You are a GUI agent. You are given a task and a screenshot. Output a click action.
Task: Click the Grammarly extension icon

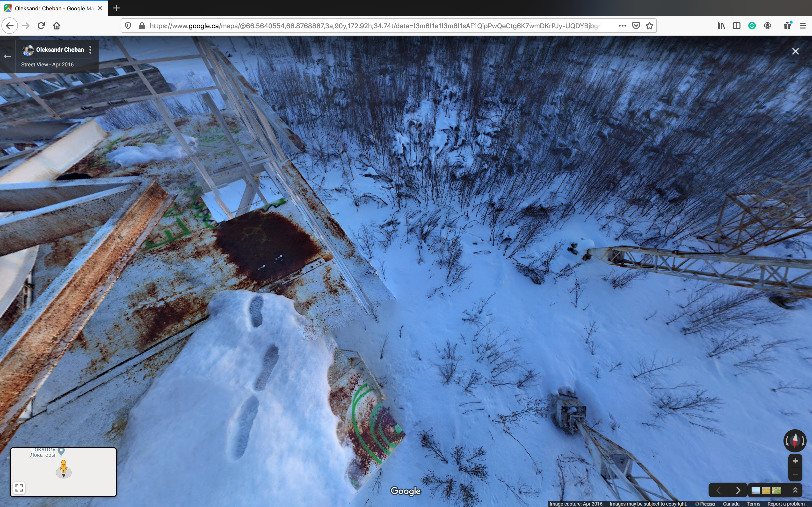point(752,26)
